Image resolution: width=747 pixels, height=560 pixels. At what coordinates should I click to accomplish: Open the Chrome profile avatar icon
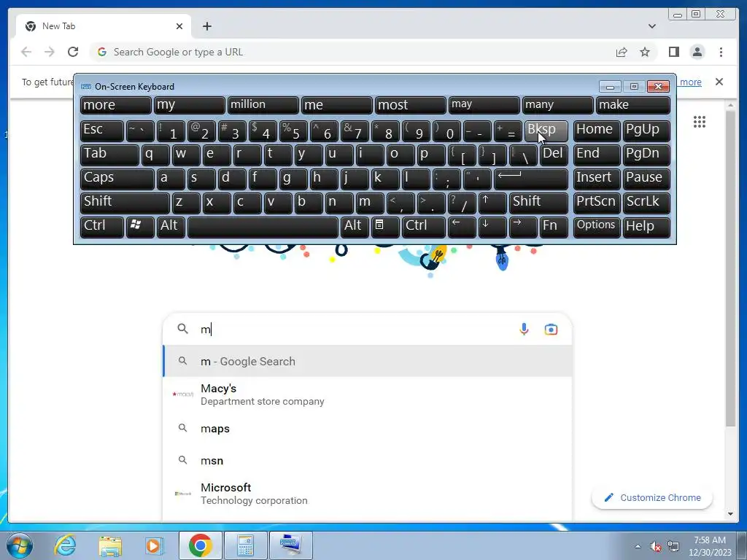[697, 52]
